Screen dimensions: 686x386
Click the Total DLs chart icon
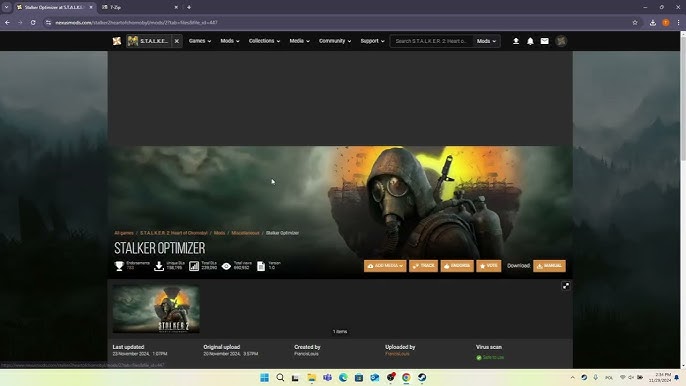tap(194, 266)
